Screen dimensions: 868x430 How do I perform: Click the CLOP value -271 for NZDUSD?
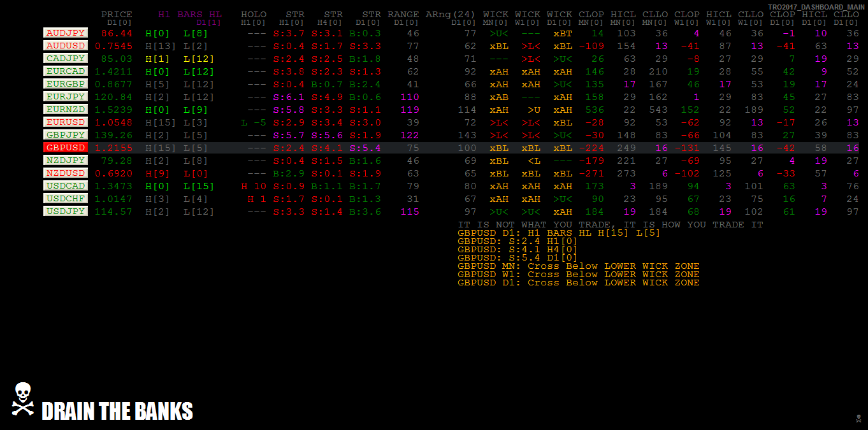[x=591, y=173]
